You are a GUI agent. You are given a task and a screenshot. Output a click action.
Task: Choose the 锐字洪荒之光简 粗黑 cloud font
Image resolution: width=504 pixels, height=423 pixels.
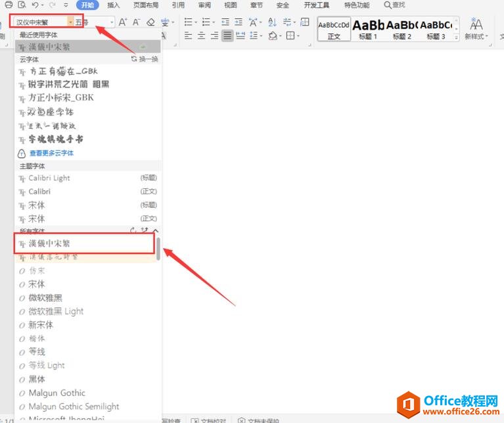[87, 85]
